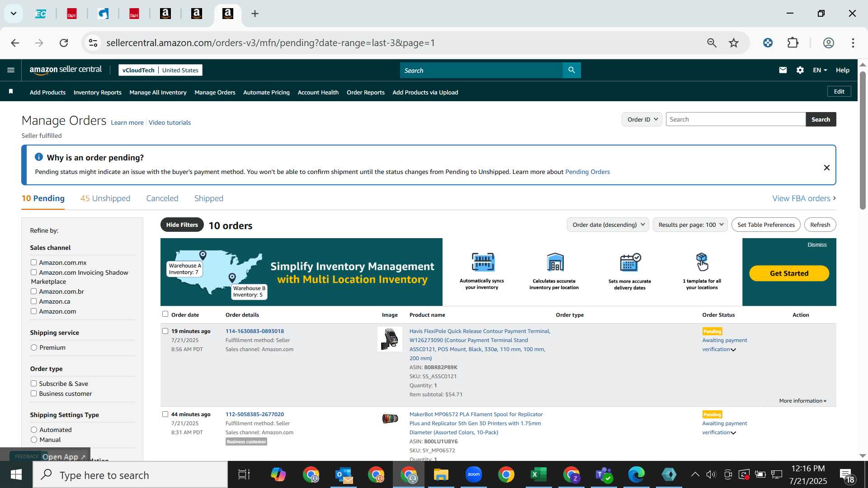Check the Business customer order type

[33, 394]
